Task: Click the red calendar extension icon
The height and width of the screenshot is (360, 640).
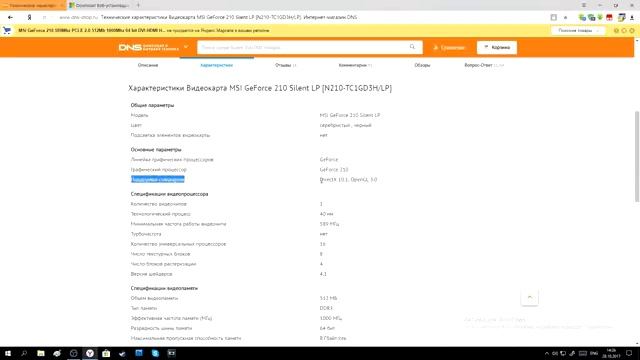Action: (x=609, y=18)
